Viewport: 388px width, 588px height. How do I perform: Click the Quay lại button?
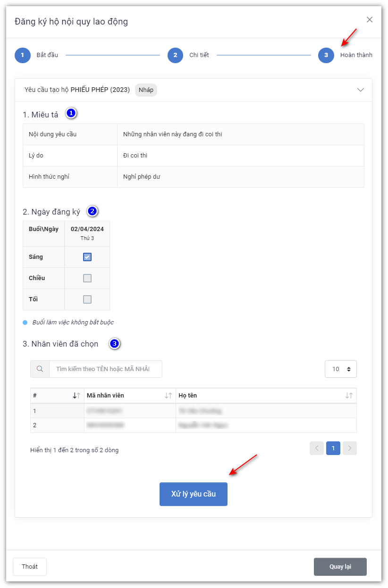tap(340, 567)
